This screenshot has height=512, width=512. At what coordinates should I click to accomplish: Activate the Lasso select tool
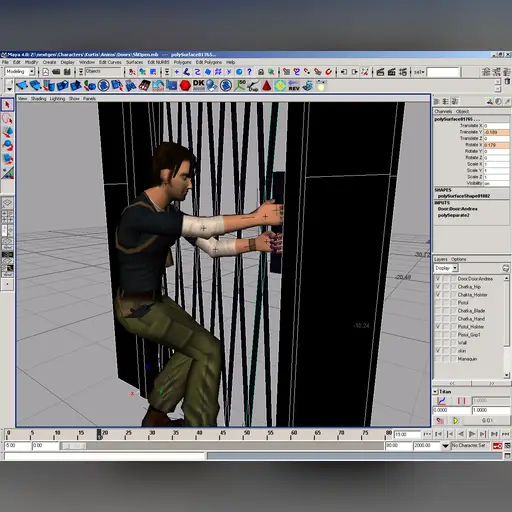coord(7,118)
